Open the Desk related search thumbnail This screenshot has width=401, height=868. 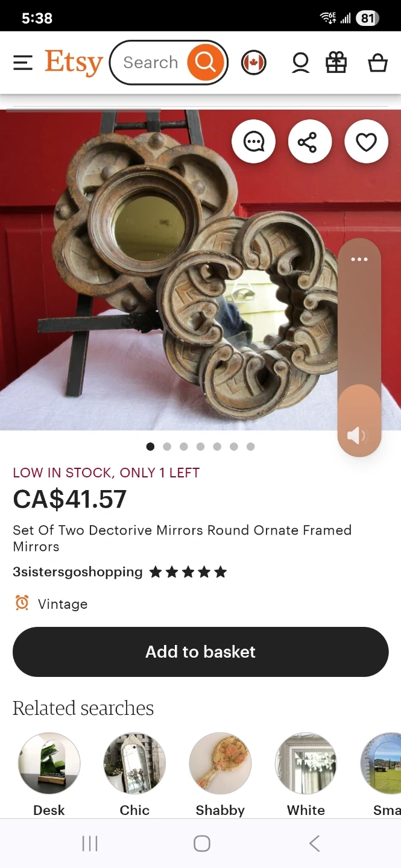click(49, 764)
